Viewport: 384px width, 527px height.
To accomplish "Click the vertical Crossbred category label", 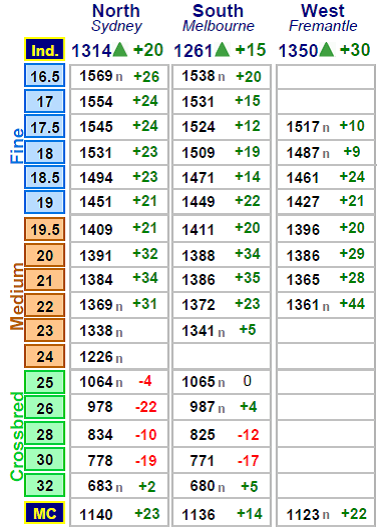I will tap(17, 436).
